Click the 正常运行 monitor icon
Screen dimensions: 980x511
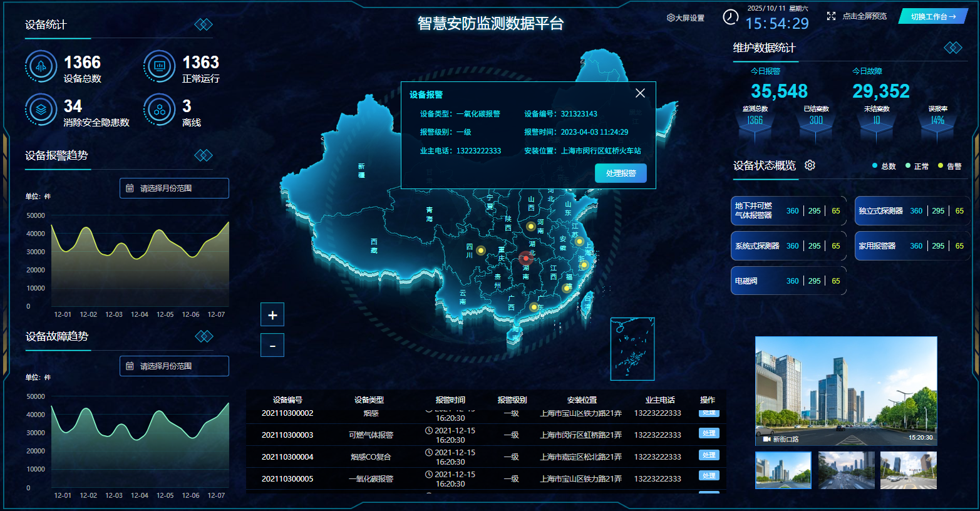click(159, 66)
